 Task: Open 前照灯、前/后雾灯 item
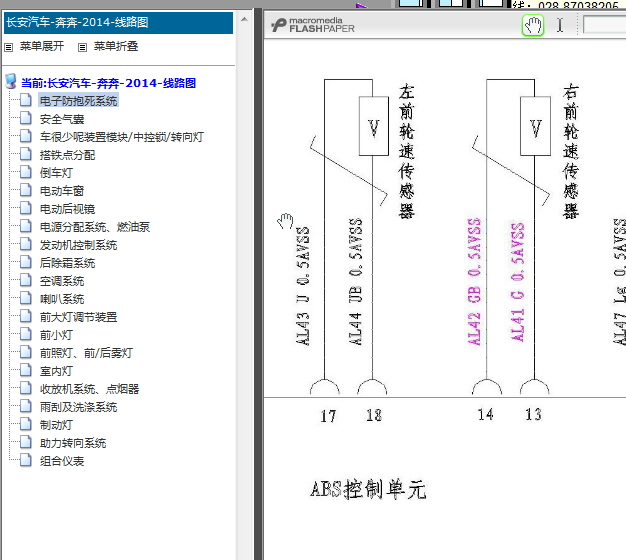pyautogui.click(x=86, y=353)
